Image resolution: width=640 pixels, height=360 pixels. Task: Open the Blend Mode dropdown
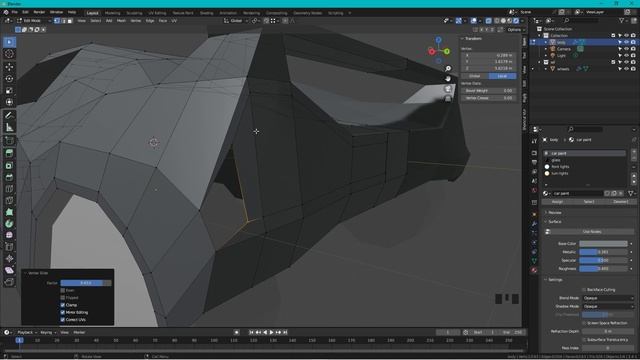(x=608, y=298)
